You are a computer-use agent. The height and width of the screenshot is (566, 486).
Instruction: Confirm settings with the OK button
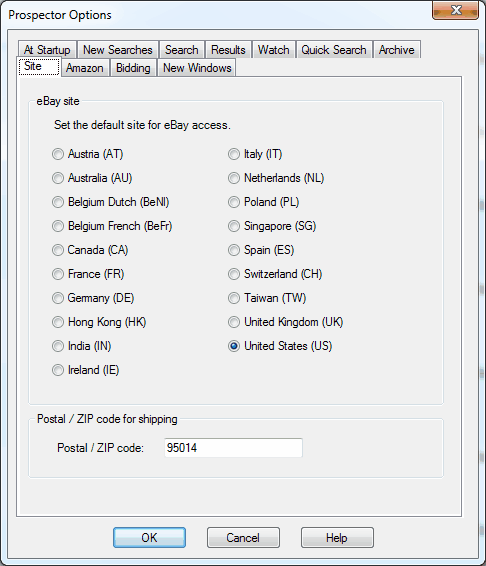(149, 538)
